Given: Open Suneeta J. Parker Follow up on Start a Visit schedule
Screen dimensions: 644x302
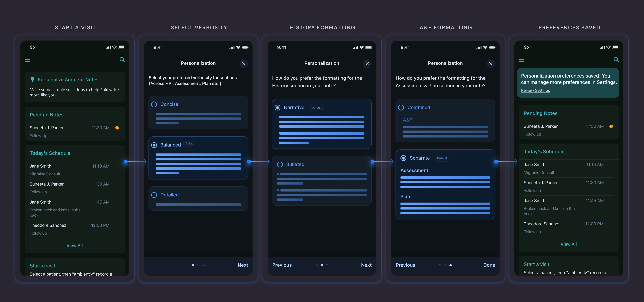Looking at the screenshot, I should 75,188.
